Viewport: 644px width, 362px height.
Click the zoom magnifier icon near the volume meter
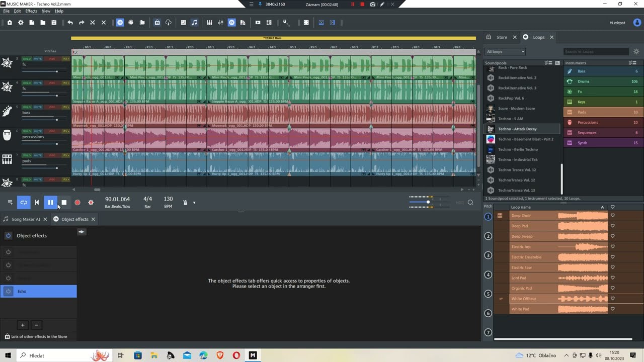point(470,203)
